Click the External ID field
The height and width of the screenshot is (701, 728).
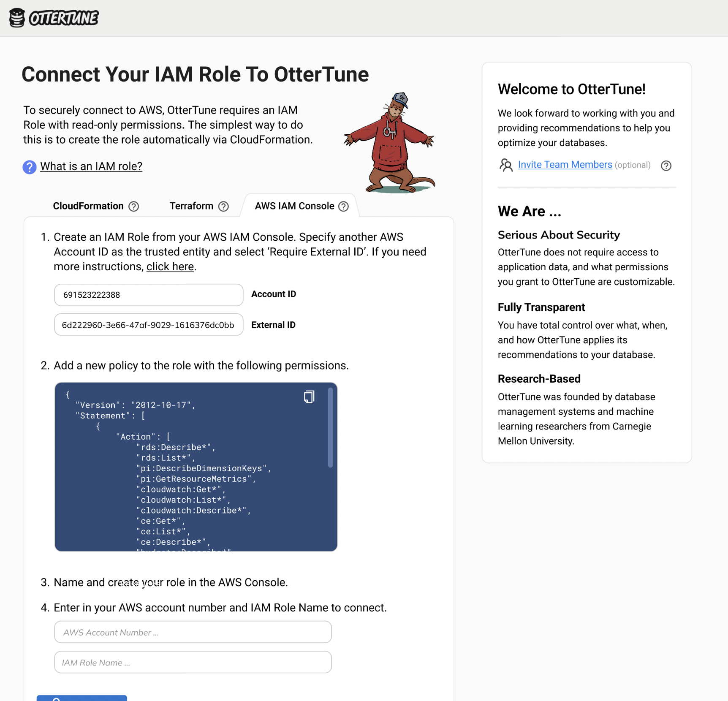pyautogui.click(x=149, y=325)
